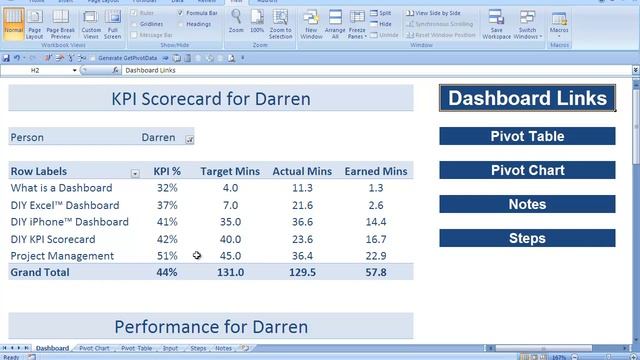This screenshot has height=360, width=640.
Task: Expand the formula bar
Action: [x=636, y=70]
